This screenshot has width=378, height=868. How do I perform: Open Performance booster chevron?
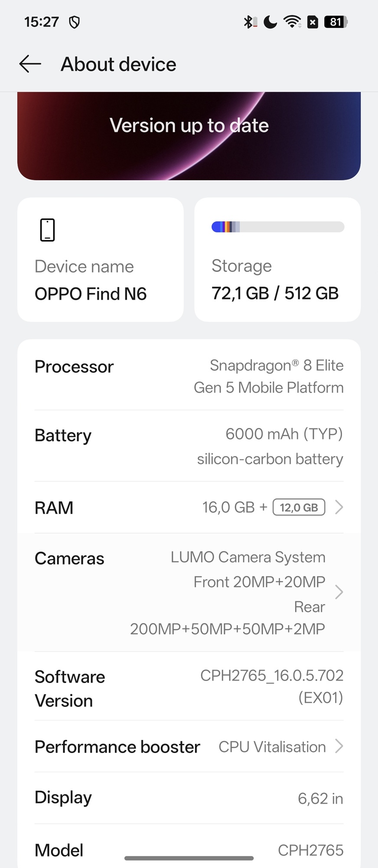[x=339, y=746]
